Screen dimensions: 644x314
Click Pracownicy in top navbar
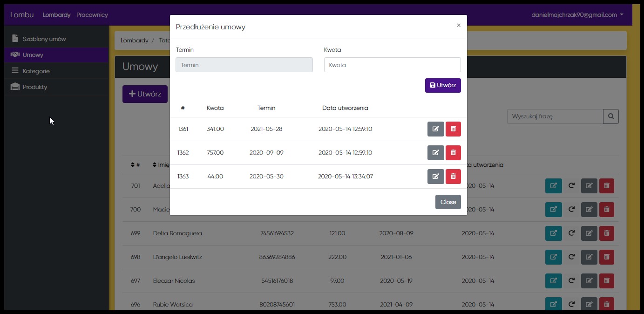[92, 15]
